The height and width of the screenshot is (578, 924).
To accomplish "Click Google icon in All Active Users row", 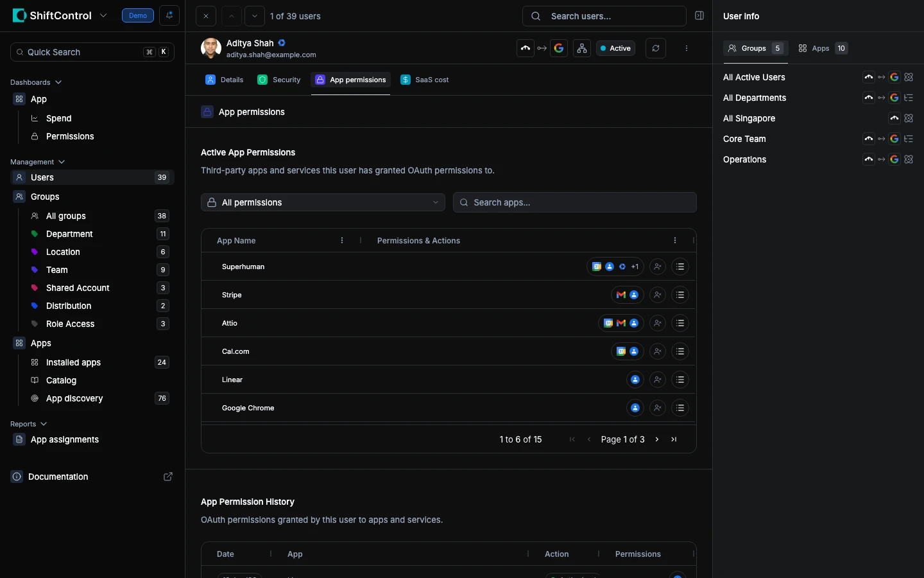I will (894, 77).
